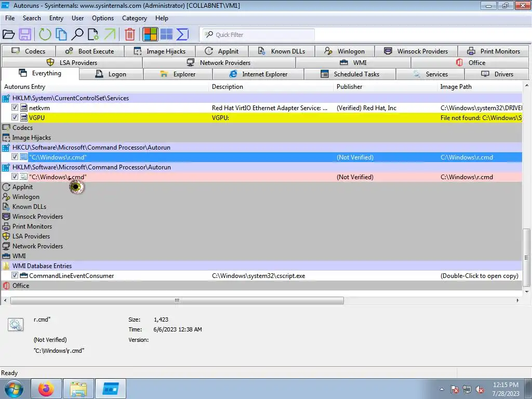
Task: Open the Options menu
Action: (103, 18)
